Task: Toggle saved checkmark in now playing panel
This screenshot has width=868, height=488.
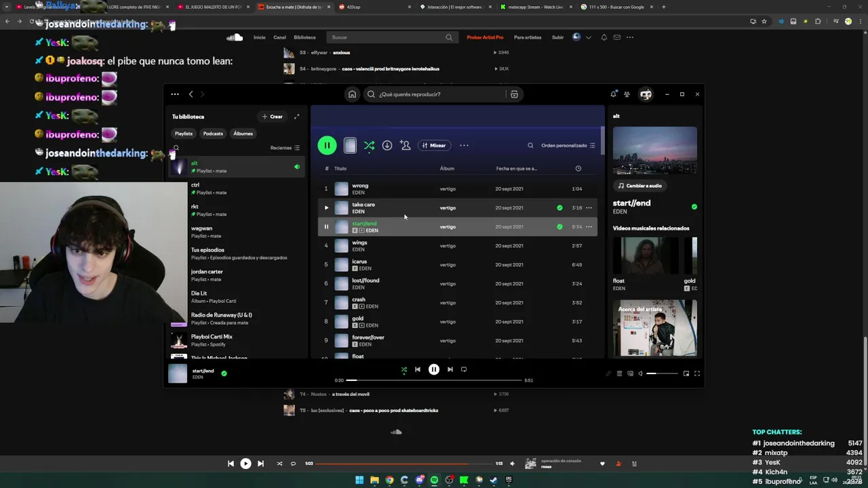Action: point(694,207)
